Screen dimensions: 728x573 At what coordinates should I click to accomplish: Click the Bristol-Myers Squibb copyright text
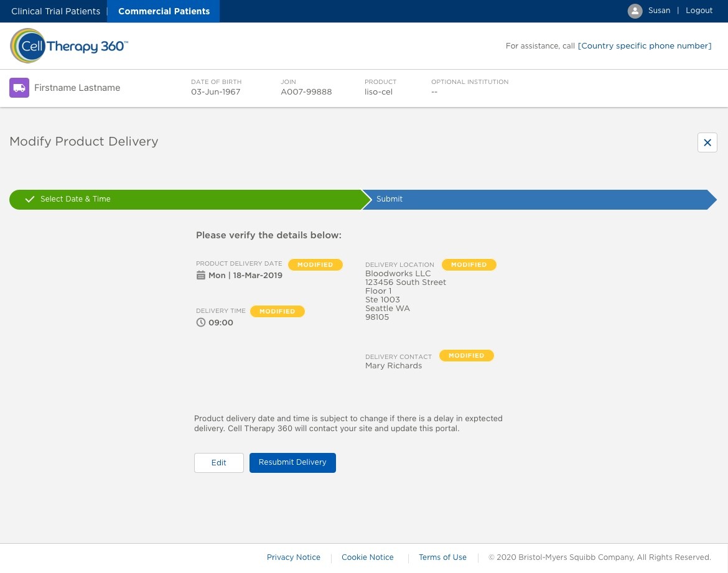(x=599, y=557)
